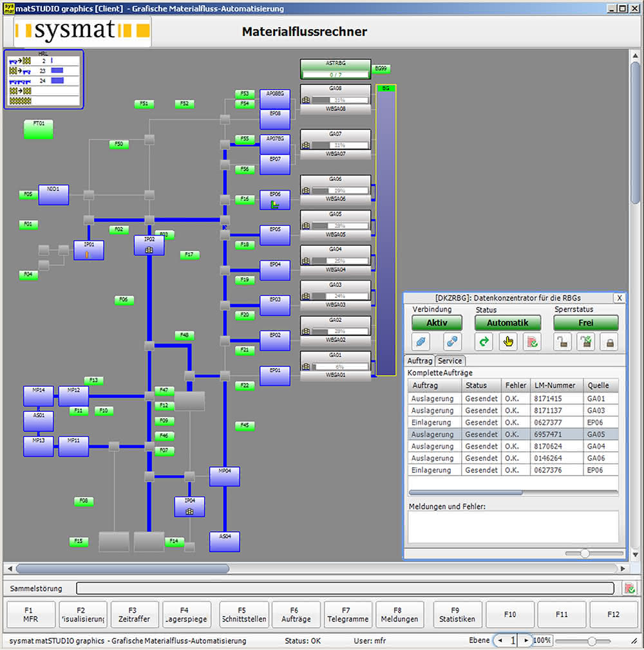
Task: Decrease Ebene level with left arrow
Action: [500, 640]
